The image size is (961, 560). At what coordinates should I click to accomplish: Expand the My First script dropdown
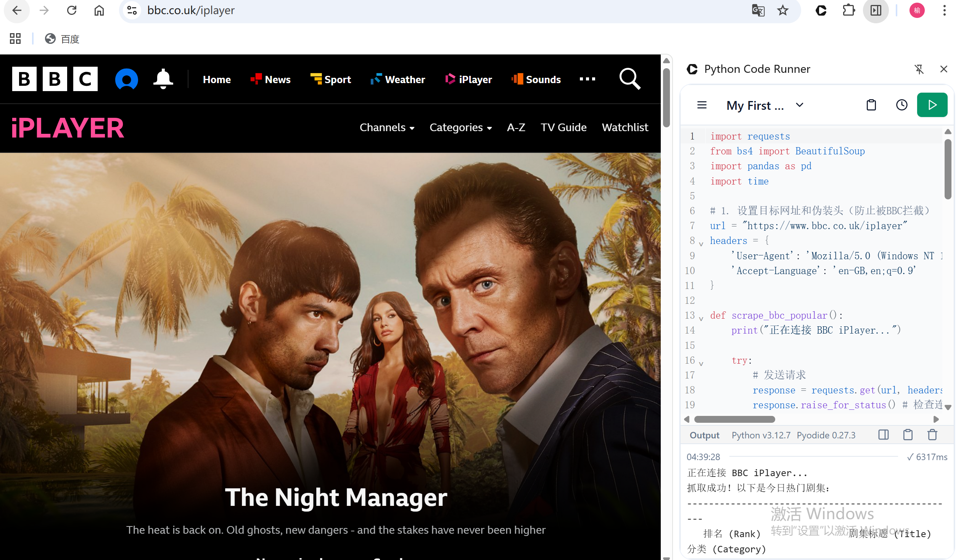[799, 105]
